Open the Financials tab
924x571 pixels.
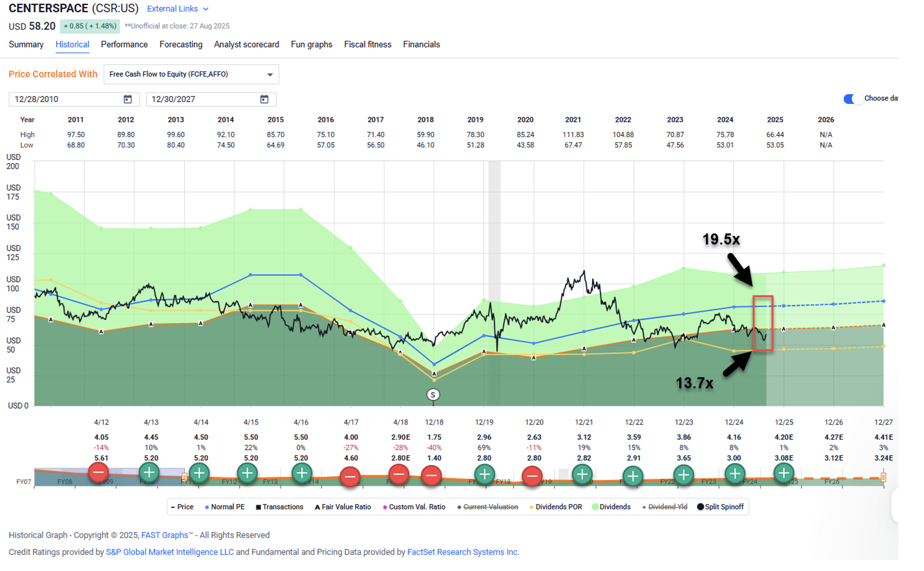(x=421, y=45)
